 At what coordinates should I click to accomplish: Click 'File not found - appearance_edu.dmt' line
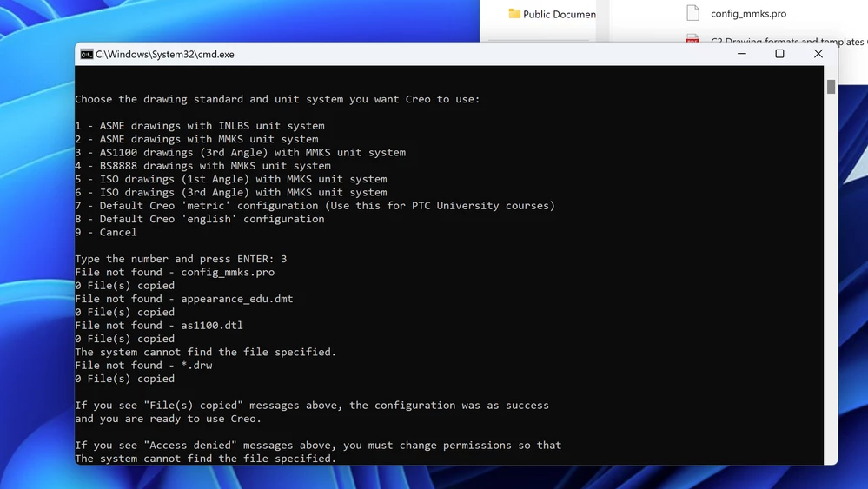point(184,298)
